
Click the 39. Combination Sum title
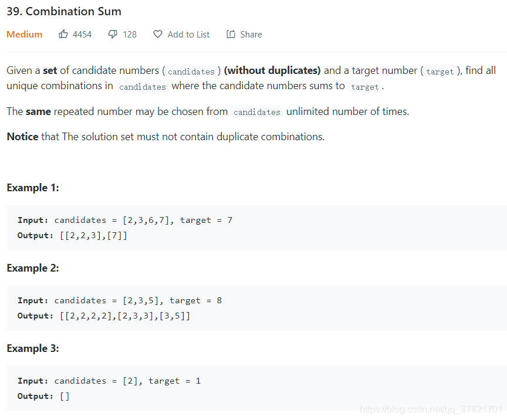click(64, 11)
